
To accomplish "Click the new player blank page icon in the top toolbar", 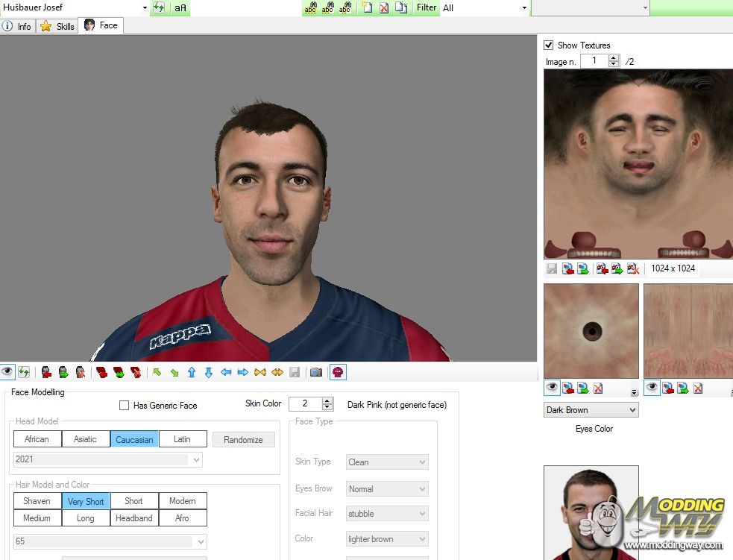I will (x=367, y=8).
